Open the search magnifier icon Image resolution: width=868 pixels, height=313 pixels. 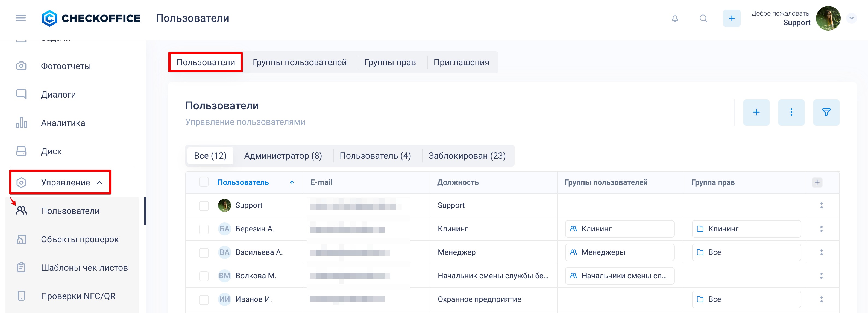703,18
